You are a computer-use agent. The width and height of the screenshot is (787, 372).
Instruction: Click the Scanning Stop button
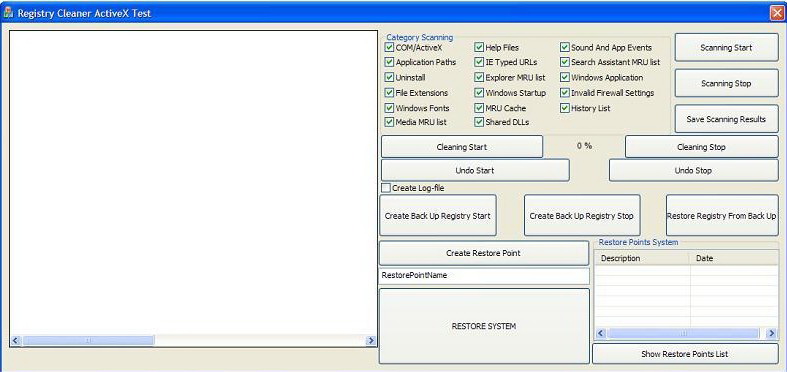tap(726, 83)
